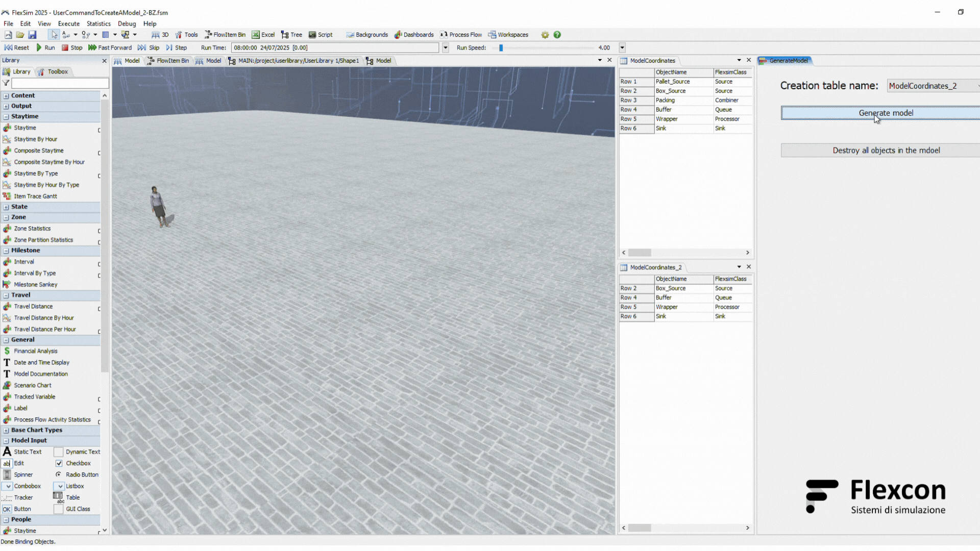The height and width of the screenshot is (551, 980).
Task: Open the Run Time dropdown arrow
Action: (446, 48)
